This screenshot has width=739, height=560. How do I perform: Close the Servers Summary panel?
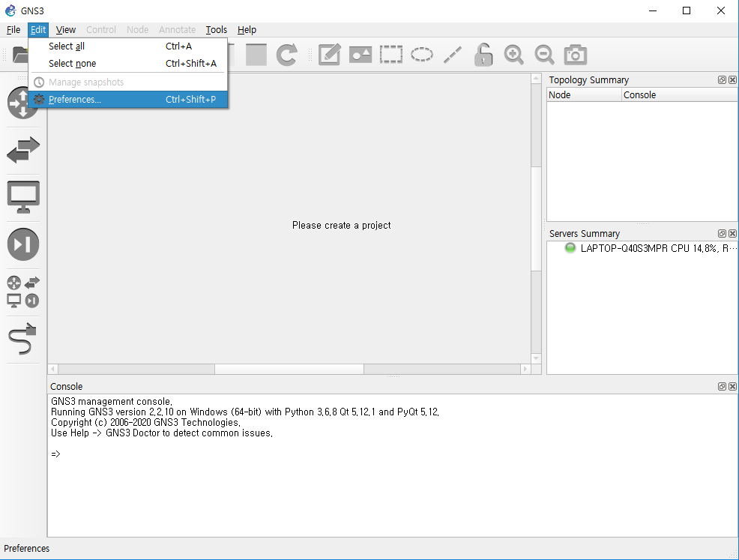[x=732, y=234]
